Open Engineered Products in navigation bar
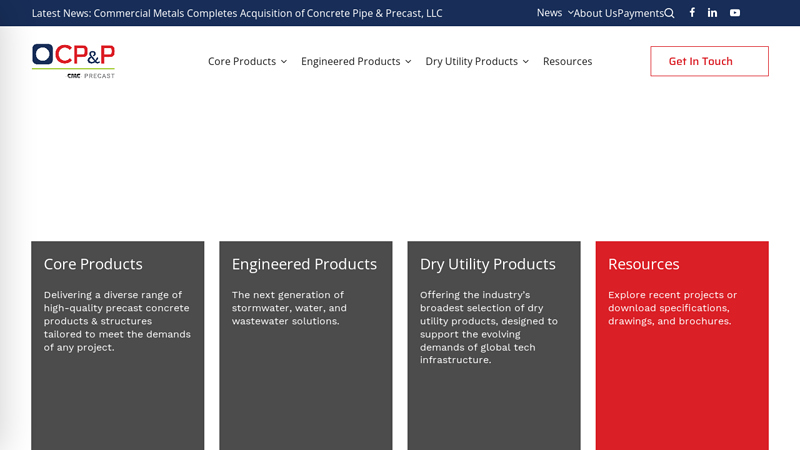The image size is (800, 450). (x=351, y=61)
